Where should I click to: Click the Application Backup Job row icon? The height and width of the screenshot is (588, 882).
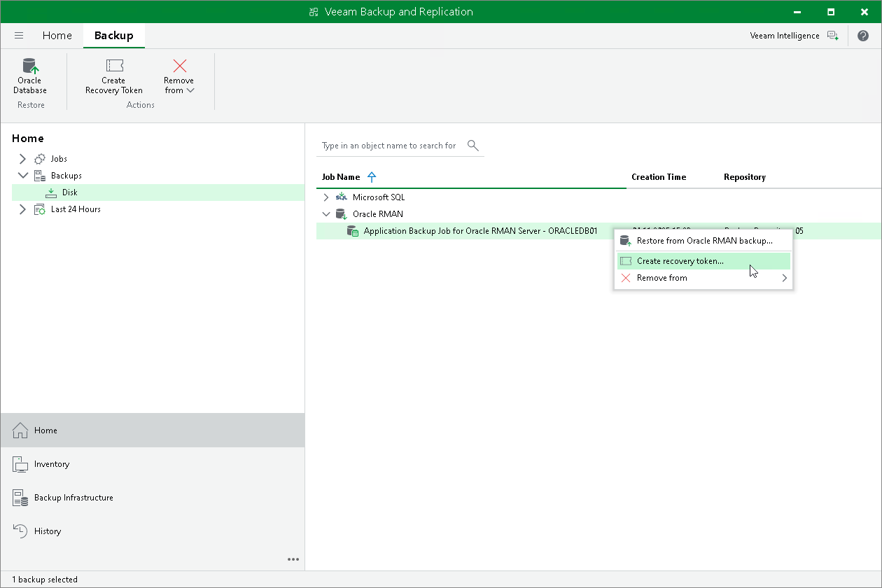click(x=353, y=231)
